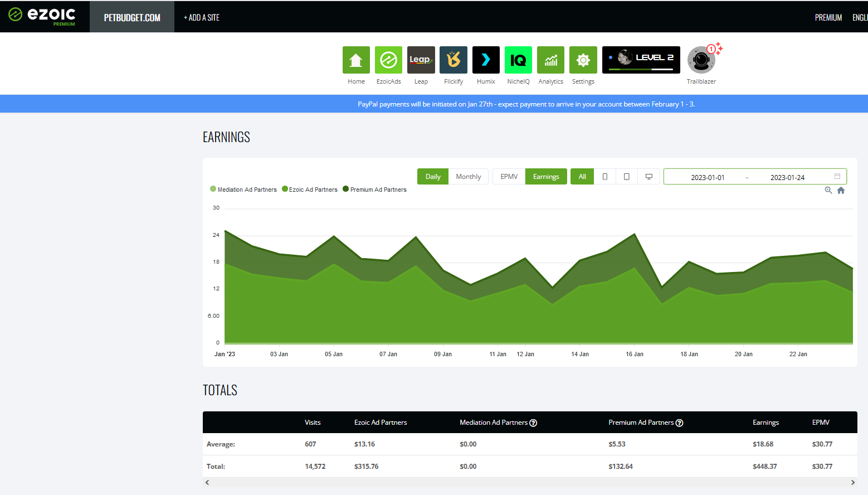Select total Ezoic Ad Partners $315.76

367,467
